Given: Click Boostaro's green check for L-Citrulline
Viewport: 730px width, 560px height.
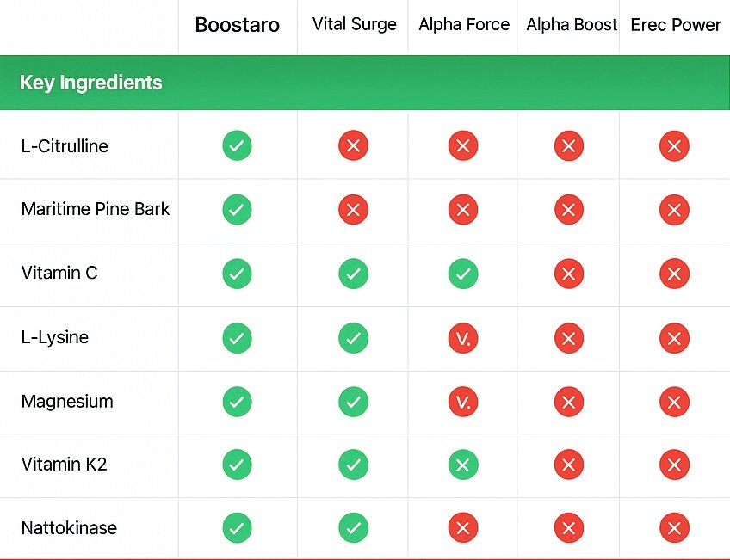Looking at the screenshot, I should tap(237, 145).
